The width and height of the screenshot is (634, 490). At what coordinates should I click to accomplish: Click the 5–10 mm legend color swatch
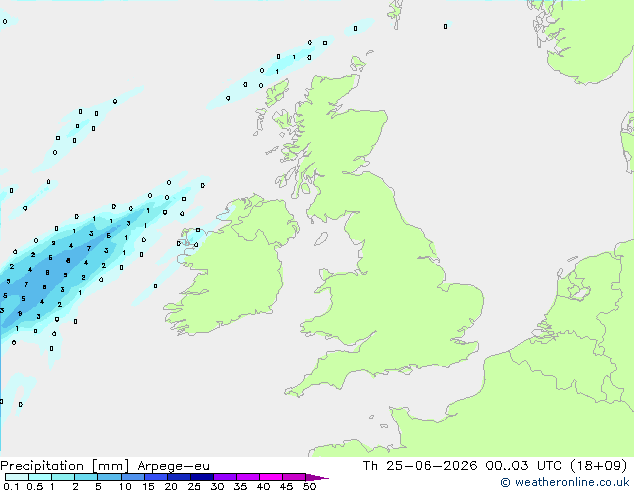pyautogui.click(x=109, y=477)
